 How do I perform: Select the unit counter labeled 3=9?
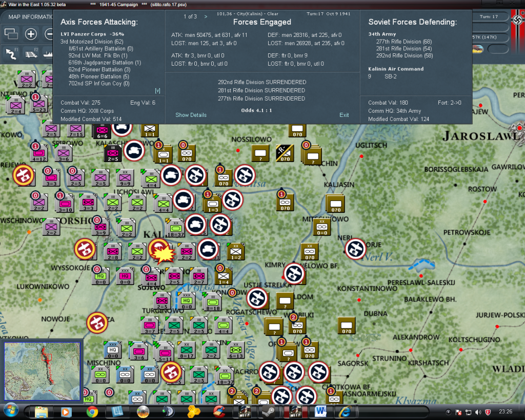(x=100, y=227)
